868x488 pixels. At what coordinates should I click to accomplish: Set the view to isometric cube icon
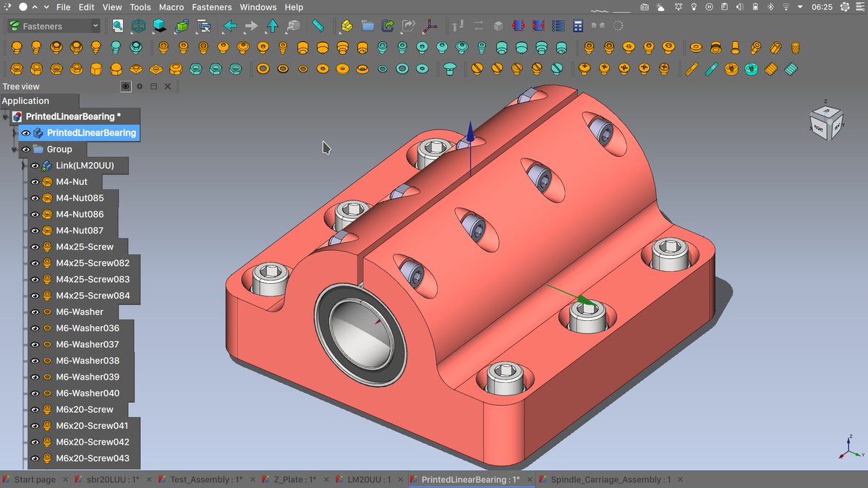click(137, 25)
